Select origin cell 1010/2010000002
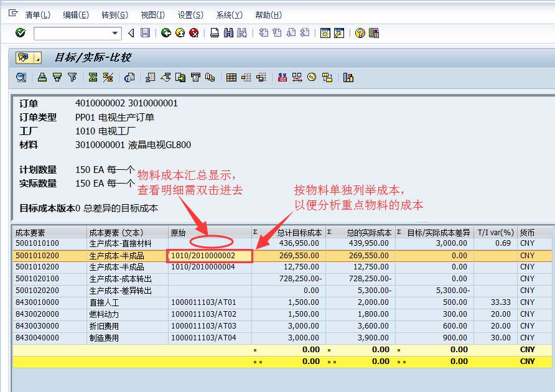555x392 pixels. point(210,256)
